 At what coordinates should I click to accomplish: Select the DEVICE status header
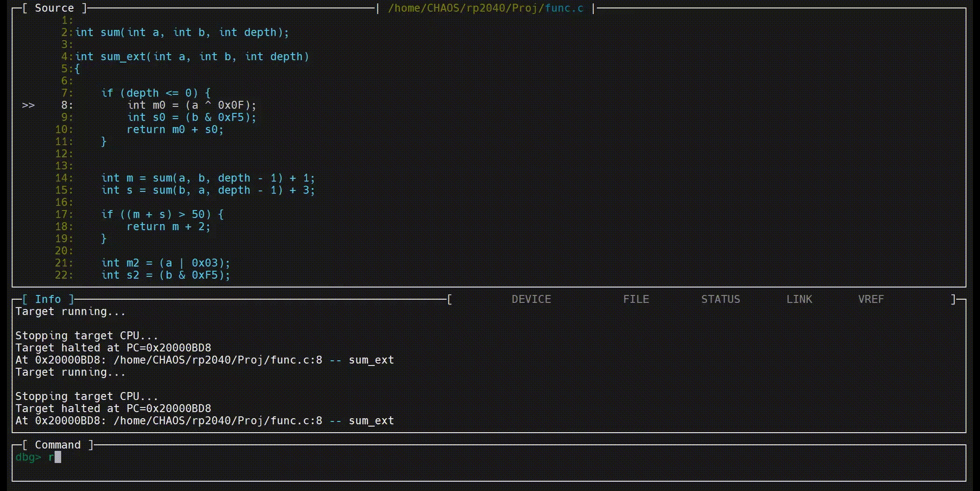[531, 299]
